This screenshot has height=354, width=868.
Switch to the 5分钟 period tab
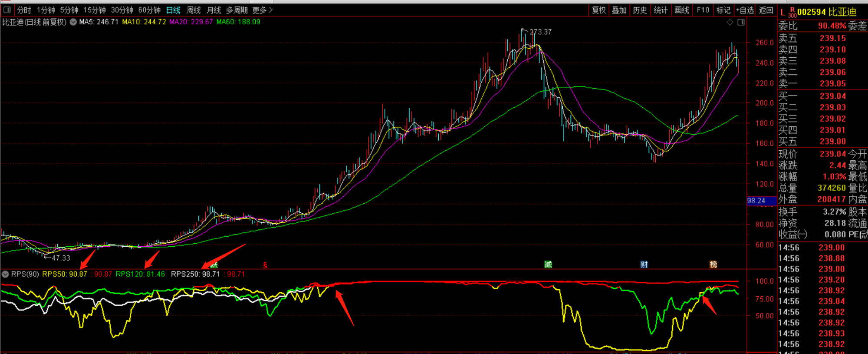[x=69, y=10]
